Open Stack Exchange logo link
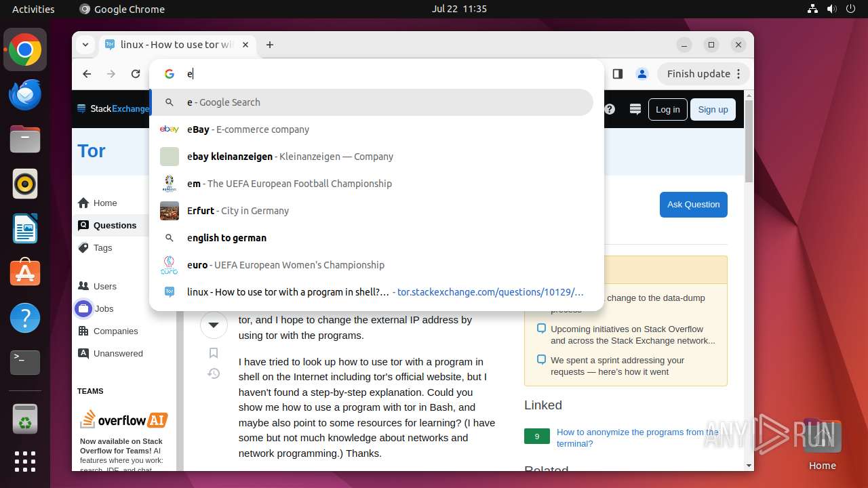 click(x=113, y=108)
